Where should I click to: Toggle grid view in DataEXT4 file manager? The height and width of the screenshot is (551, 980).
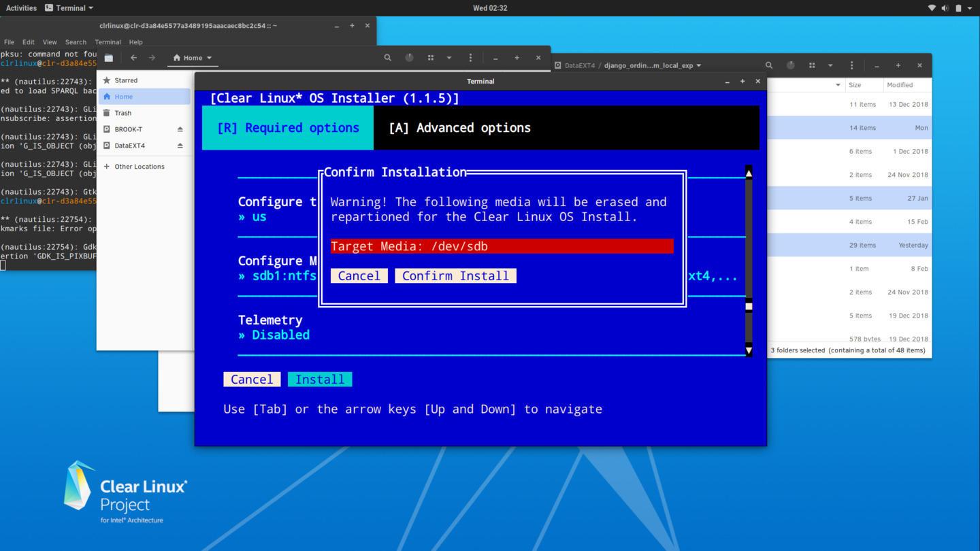click(812, 65)
